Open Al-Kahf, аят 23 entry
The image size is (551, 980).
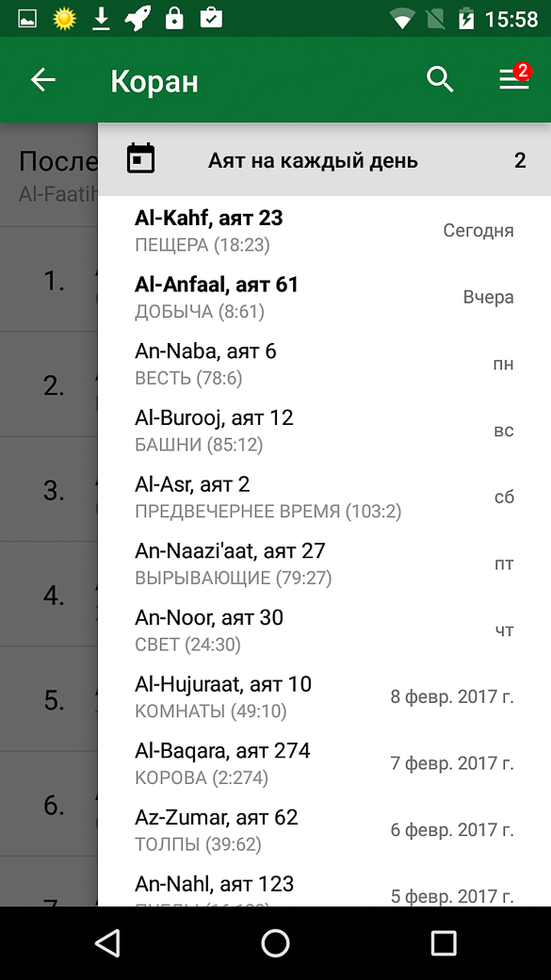pos(324,230)
